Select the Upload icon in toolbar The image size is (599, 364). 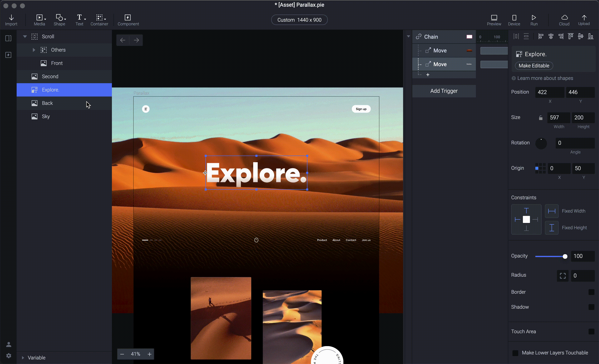[x=584, y=20]
